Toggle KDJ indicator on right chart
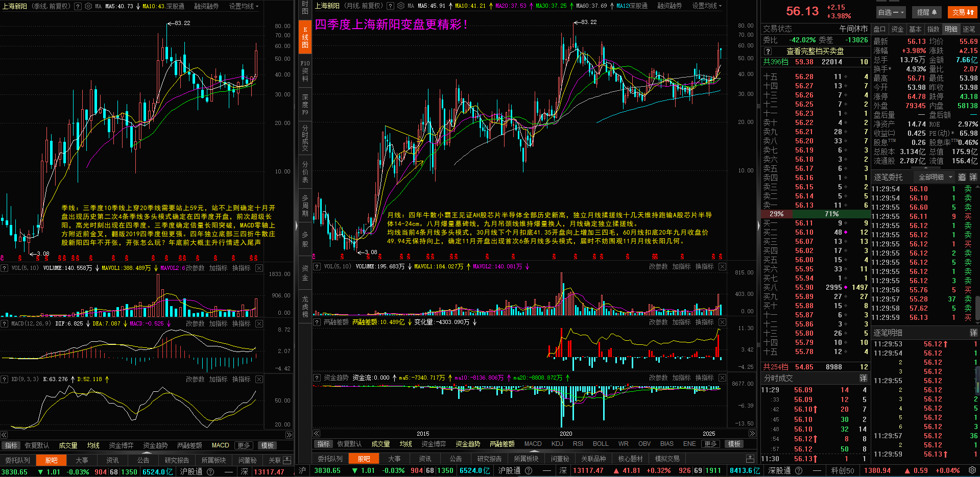The height and width of the screenshot is (477, 980). click(557, 444)
